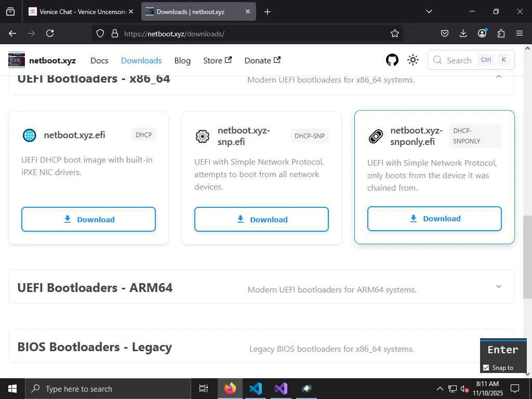This screenshot has width=532, height=399.
Task: Open the Firefox hamburger application menu
Action: (520, 33)
